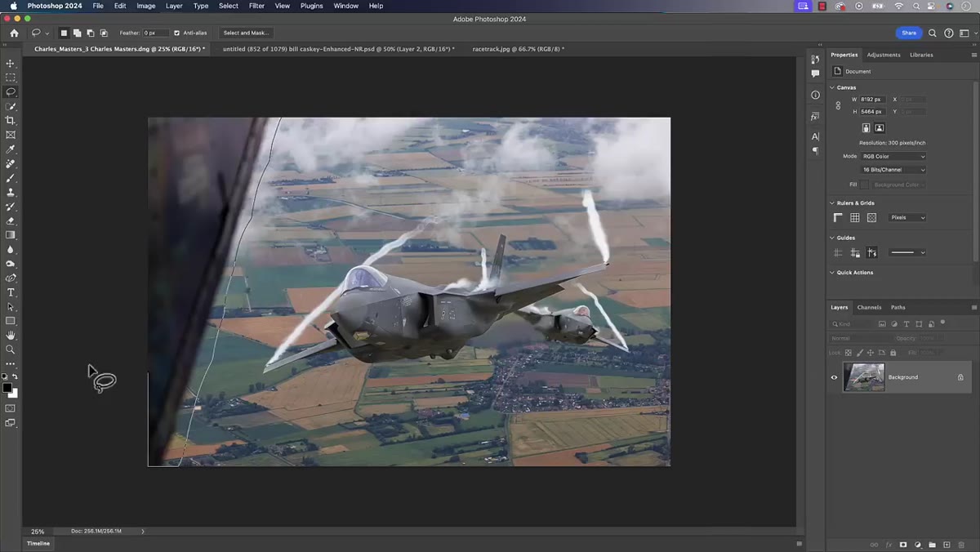Open the Mode RGB Color dropdown
Screen dimensions: 980x552
tap(893, 156)
